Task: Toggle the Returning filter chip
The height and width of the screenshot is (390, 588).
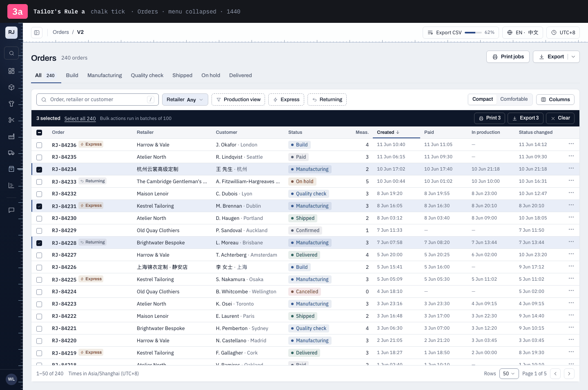Action: click(327, 100)
